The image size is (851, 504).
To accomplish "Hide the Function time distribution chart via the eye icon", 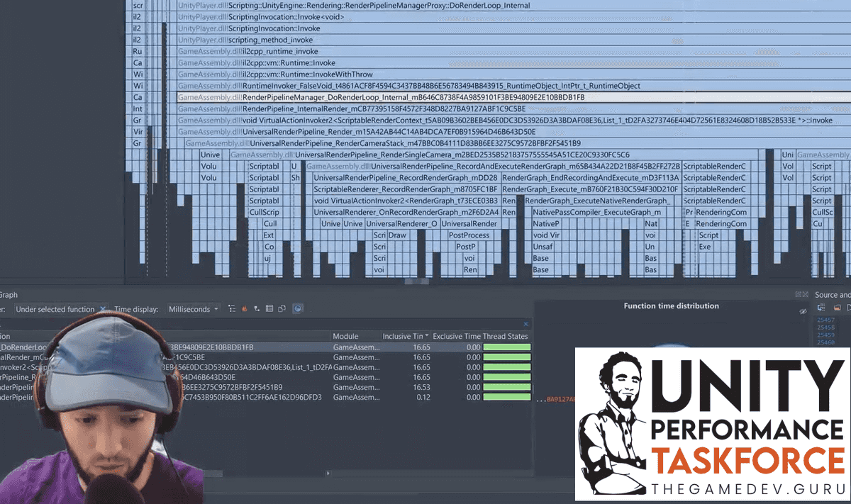I will tap(803, 312).
